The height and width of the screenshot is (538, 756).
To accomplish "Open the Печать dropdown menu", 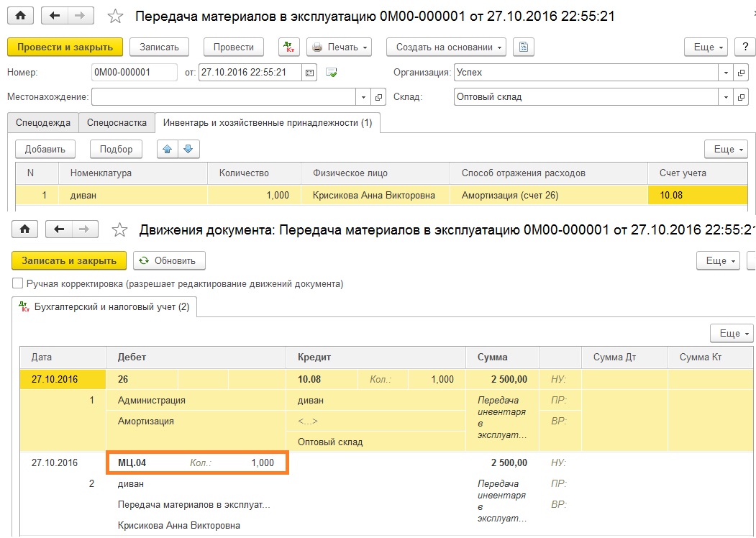I will pyautogui.click(x=339, y=47).
